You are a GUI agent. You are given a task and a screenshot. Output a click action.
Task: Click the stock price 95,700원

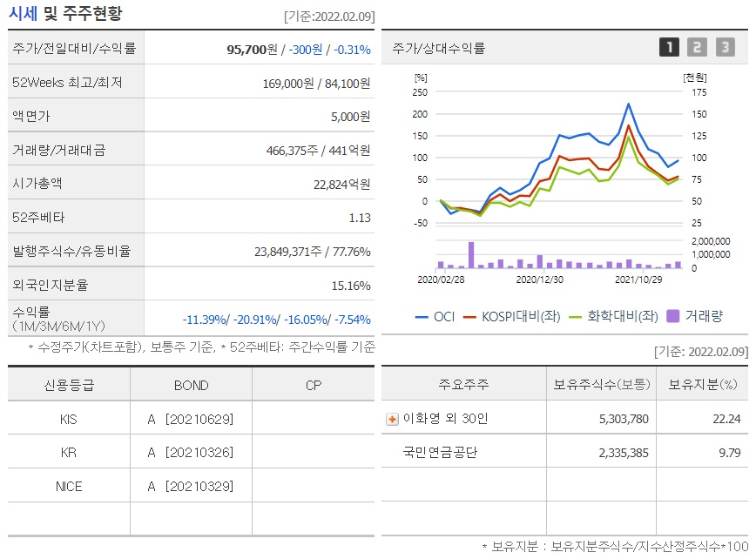coord(253,50)
